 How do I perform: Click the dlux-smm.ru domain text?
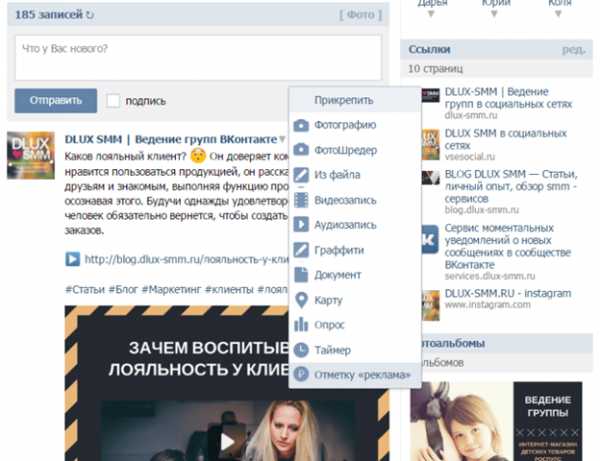(x=471, y=115)
